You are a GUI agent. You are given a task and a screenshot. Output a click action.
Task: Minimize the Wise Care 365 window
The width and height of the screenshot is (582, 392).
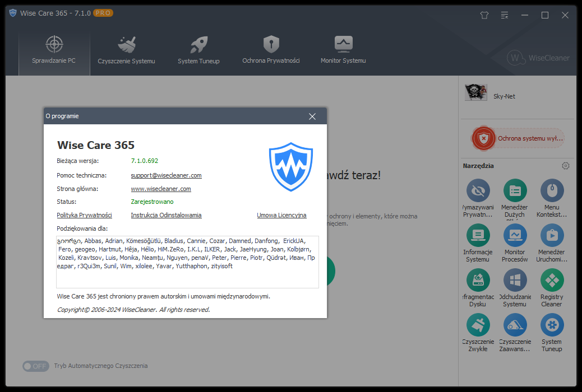[524, 15]
